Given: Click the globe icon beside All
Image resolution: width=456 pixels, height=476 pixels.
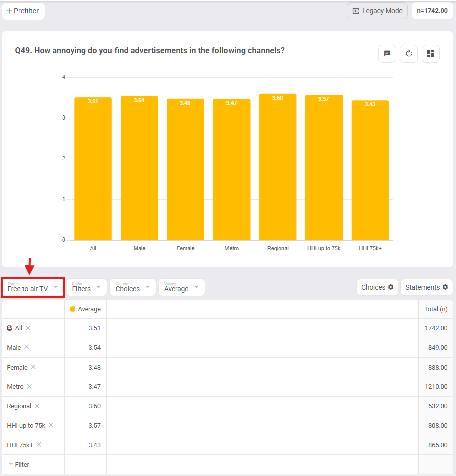Looking at the screenshot, I should point(10,328).
